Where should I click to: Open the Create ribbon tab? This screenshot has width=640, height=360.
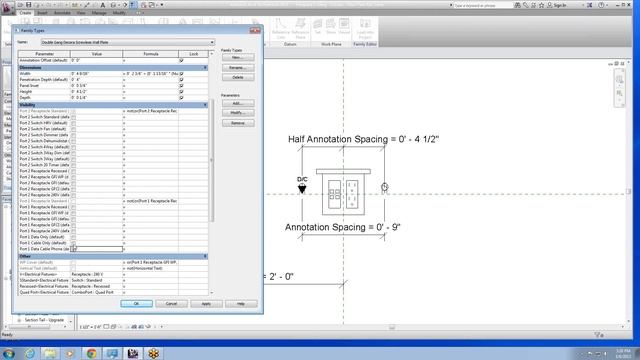point(25,13)
